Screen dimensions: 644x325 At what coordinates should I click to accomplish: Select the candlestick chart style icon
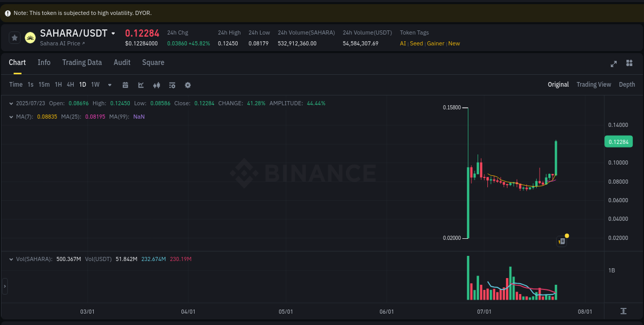point(157,85)
